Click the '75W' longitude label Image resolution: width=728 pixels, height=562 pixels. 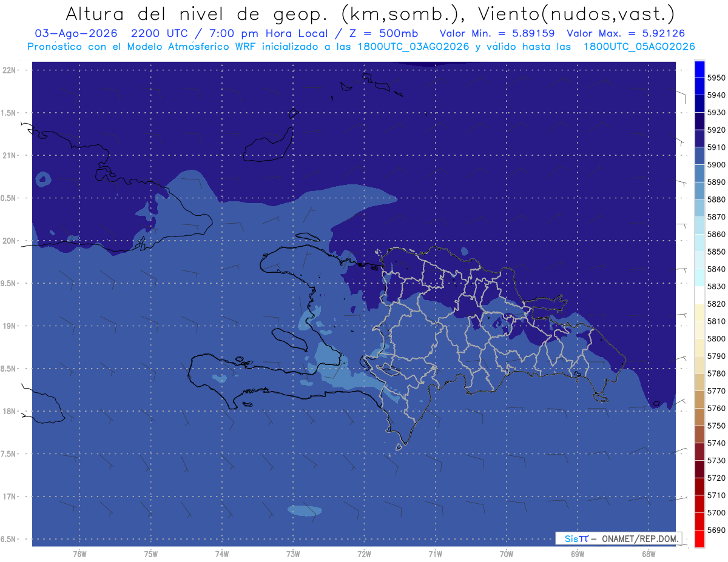point(150,554)
